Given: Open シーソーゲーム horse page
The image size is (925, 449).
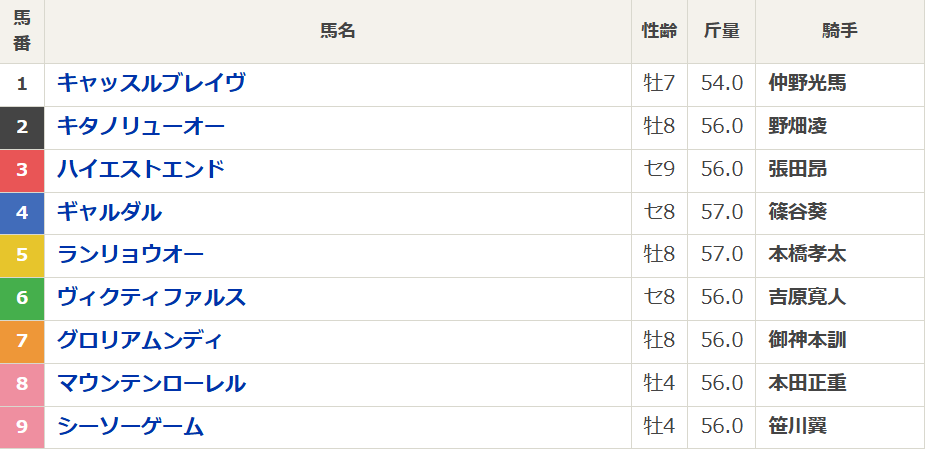Looking at the screenshot, I should [131, 426].
